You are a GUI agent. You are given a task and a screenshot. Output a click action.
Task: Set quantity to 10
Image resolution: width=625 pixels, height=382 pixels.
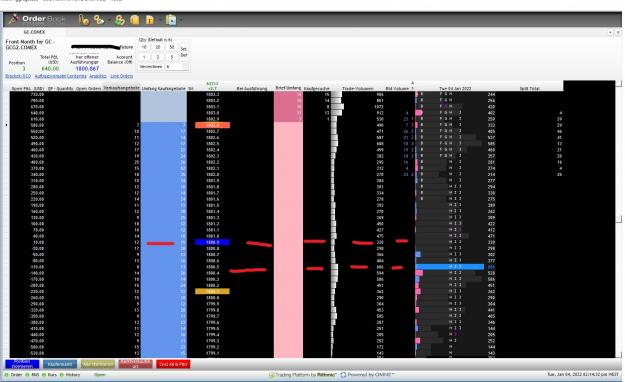(x=144, y=47)
